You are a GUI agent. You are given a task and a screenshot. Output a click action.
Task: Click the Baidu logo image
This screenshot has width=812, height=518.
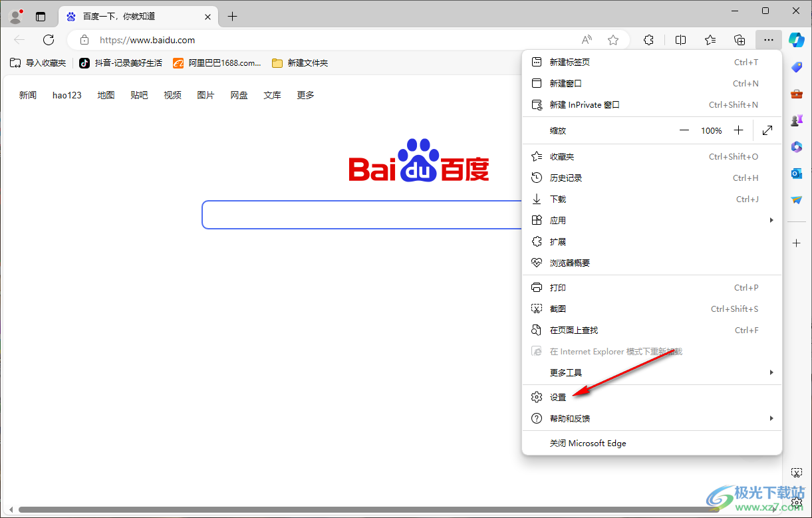pyautogui.click(x=419, y=160)
